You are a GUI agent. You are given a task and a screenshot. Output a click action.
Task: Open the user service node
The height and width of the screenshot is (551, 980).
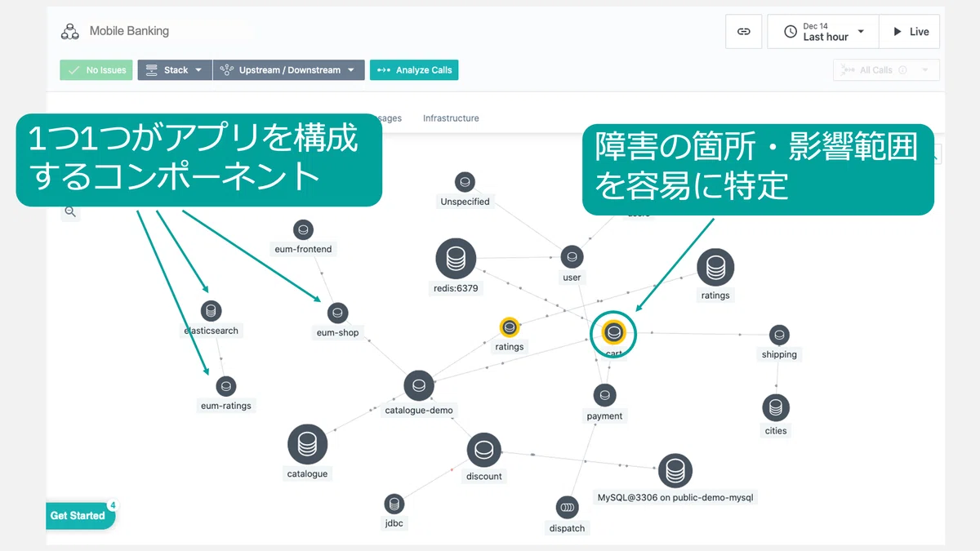pos(572,256)
